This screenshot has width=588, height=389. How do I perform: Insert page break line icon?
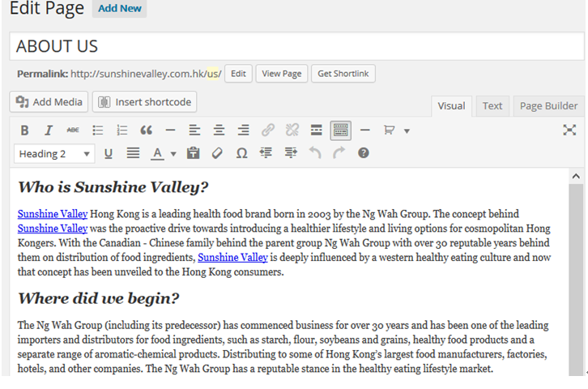[x=365, y=130]
